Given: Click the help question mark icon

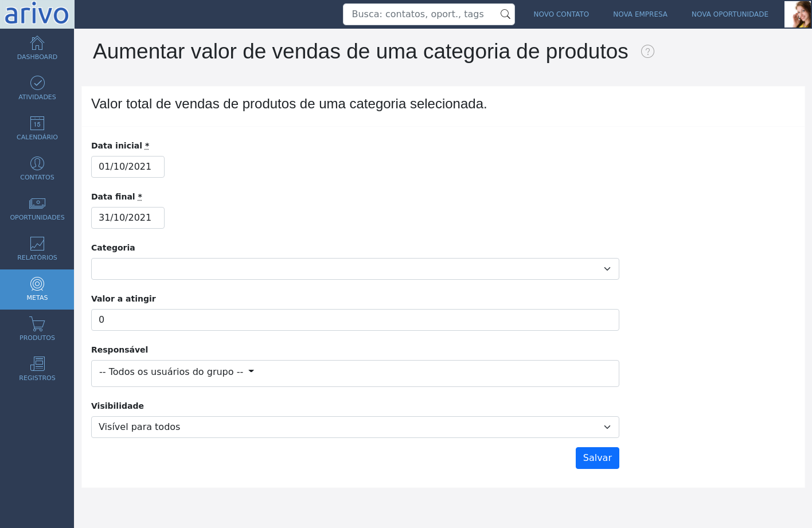Looking at the screenshot, I should click(x=647, y=52).
